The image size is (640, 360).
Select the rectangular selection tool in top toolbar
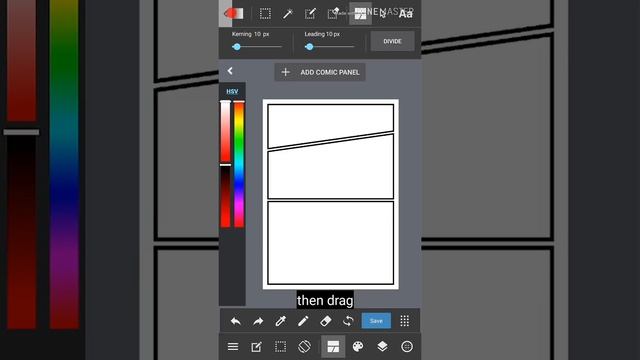coord(265,13)
